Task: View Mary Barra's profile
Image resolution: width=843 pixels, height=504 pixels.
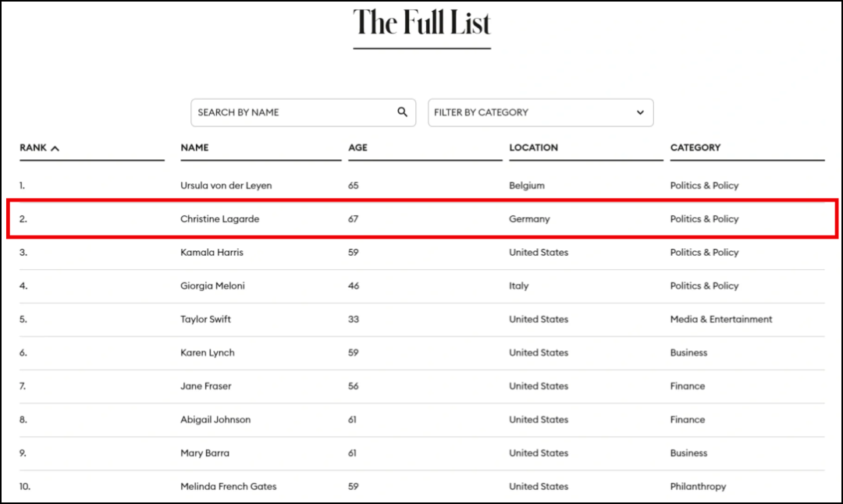Action: tap(205, 453)
